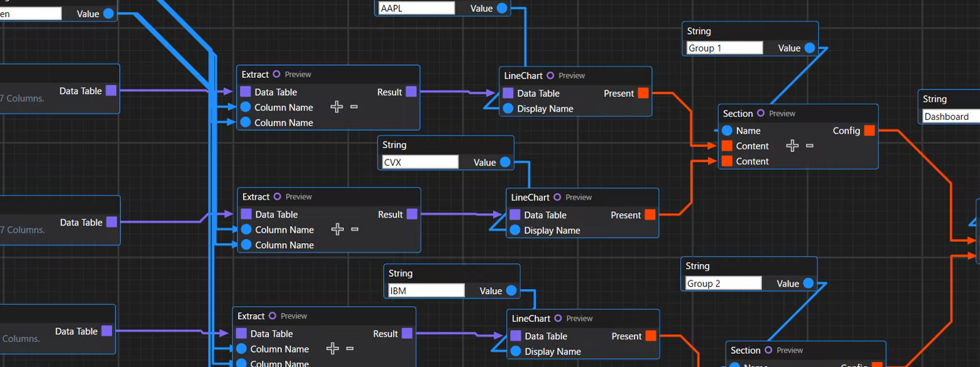Click the Display Name input port on the IBM LineChart
The image size is (980, 367).
point(515,352)
